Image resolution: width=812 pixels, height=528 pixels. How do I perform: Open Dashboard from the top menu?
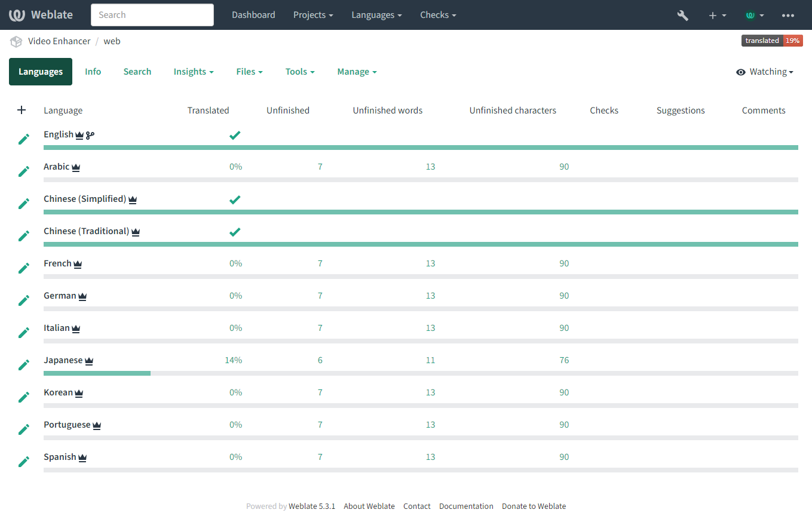pyautogui.click(x=253, y=15)
